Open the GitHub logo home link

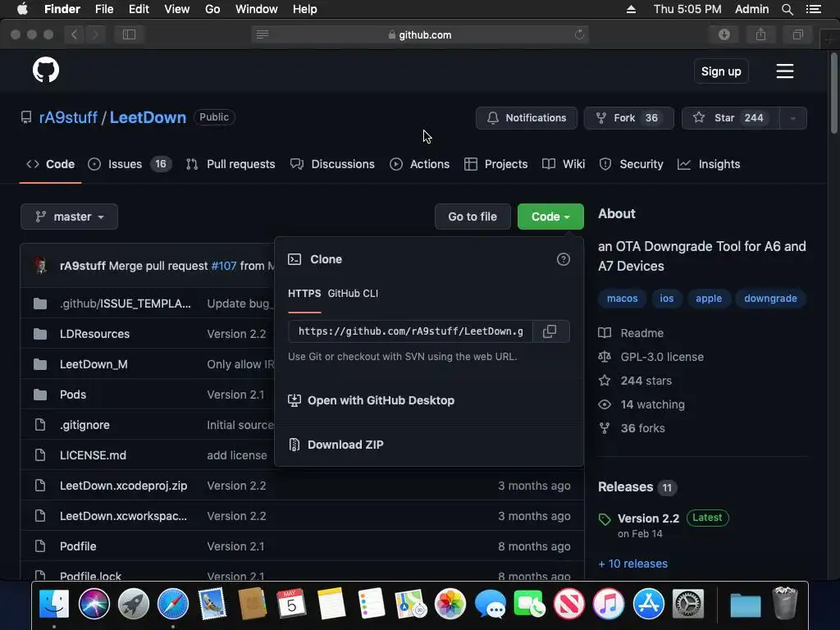[46, 70]
